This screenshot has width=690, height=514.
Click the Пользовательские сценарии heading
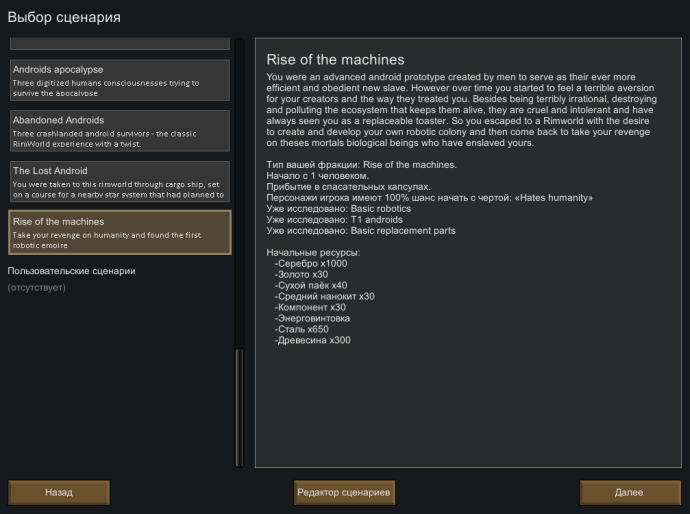(x=71, y=271)
